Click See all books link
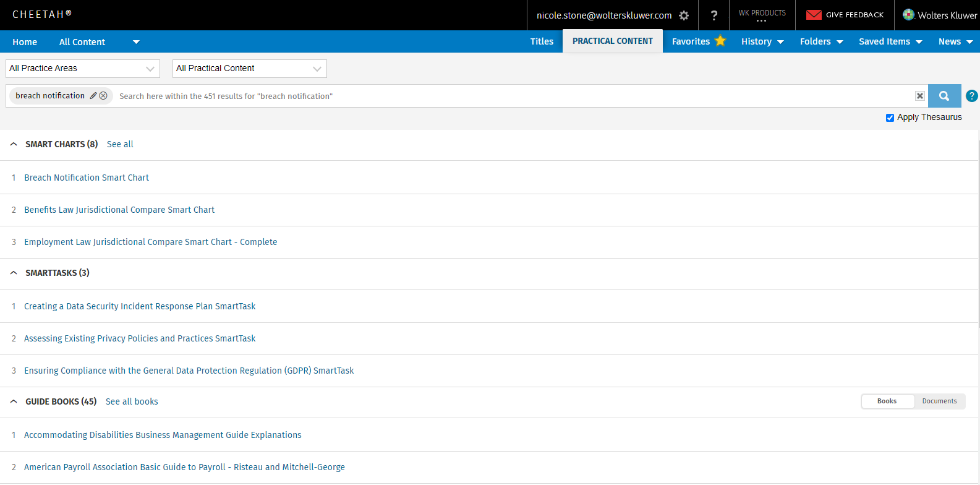Viewport: 980px width, 485px height. [x=132, y=401]
